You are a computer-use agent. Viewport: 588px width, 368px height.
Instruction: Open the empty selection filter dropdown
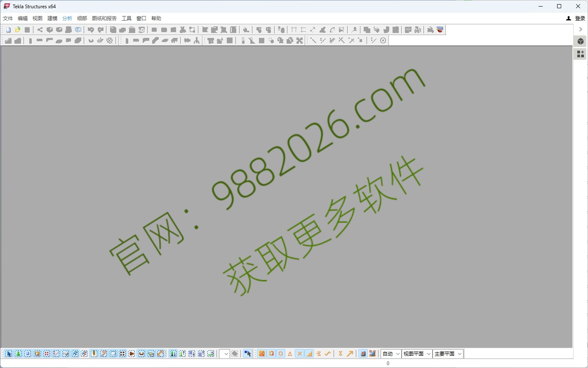click(x=224, y=354)
